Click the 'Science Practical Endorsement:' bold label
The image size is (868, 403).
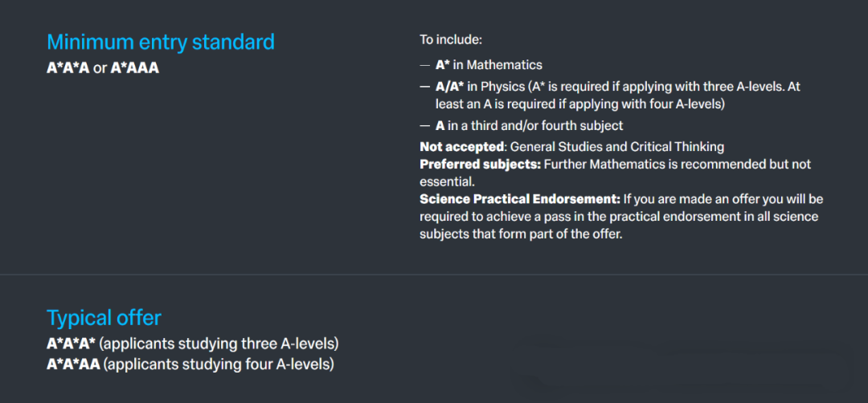(520, 199)
